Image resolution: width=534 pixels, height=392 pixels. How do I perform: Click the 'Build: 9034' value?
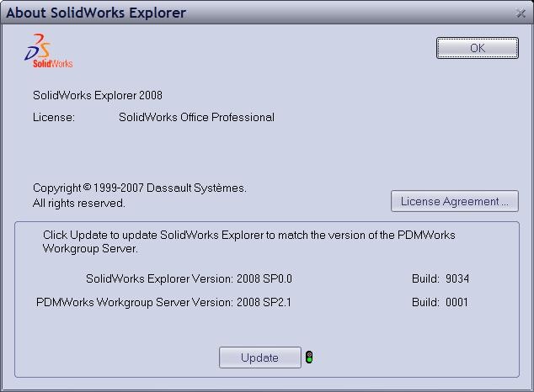441,278
